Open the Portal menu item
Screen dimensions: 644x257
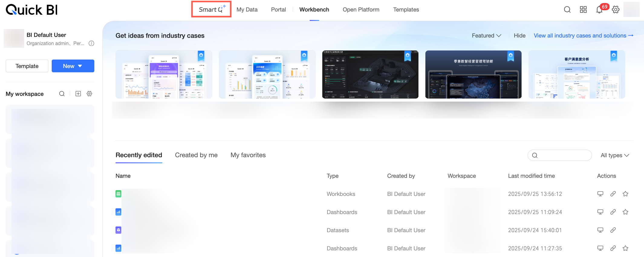point(278,9)
